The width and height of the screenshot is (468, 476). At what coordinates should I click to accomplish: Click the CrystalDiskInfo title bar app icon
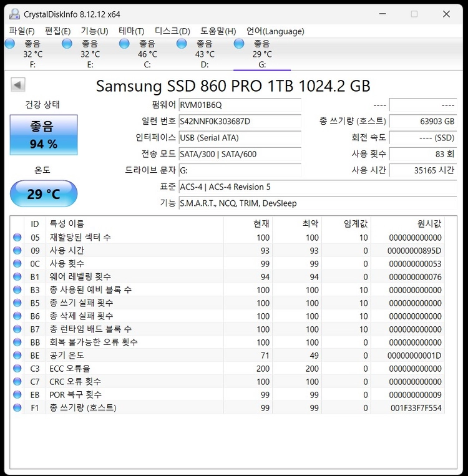pos(14,14)
